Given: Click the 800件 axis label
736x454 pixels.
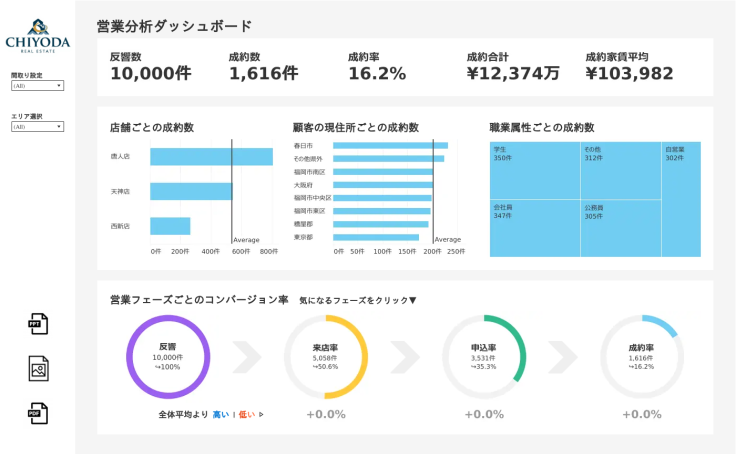Looking at the screenshot, I should tap(269, 252).
